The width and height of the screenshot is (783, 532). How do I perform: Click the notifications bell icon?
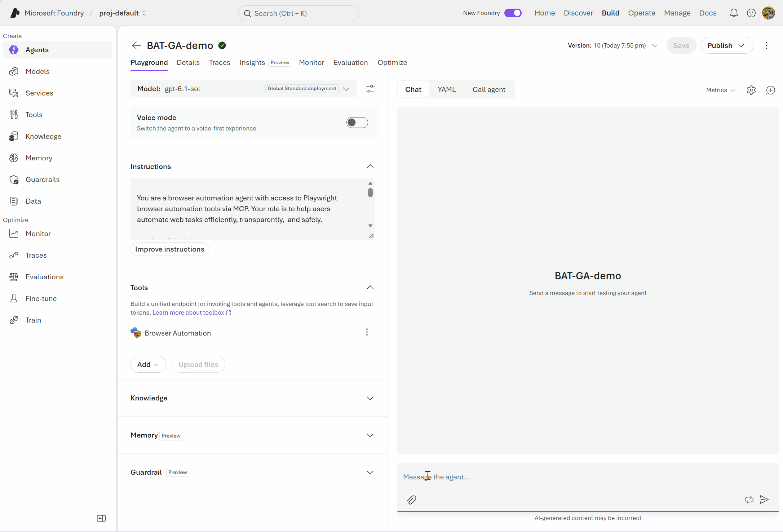pos(734,13)
